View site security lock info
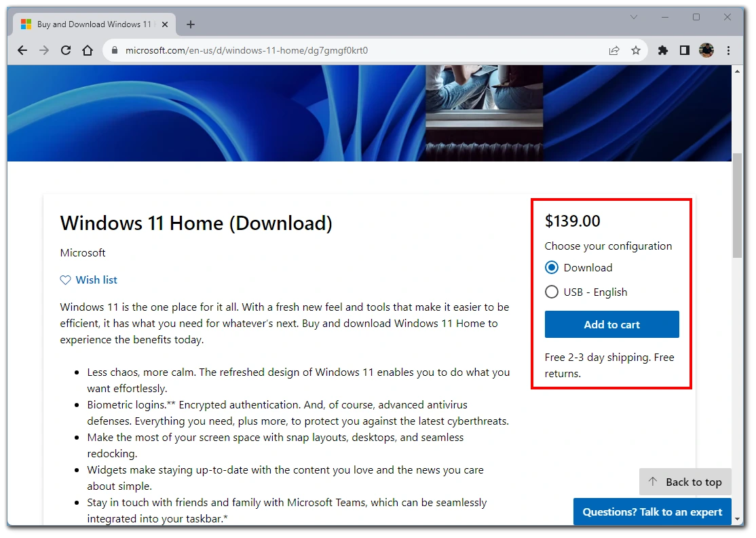Image resolution: width=756 pixels, height=538 pixels. 114,51
